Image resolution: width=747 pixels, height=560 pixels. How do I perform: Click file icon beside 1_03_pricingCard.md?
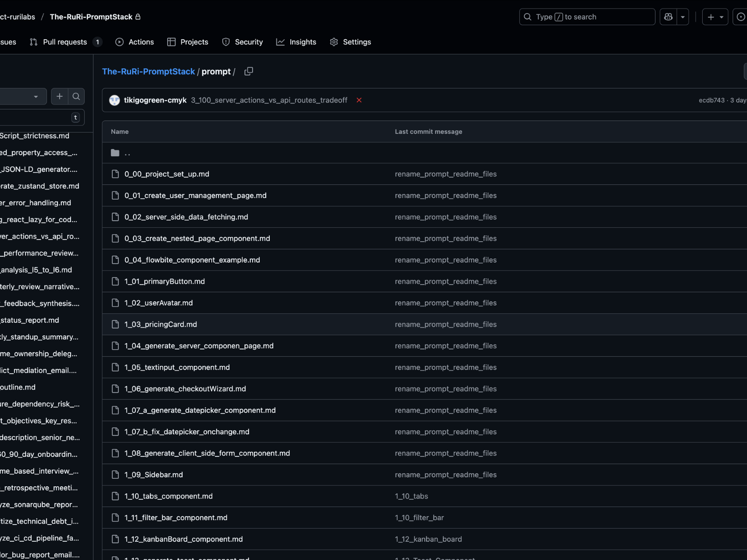(x=115, y=324)
